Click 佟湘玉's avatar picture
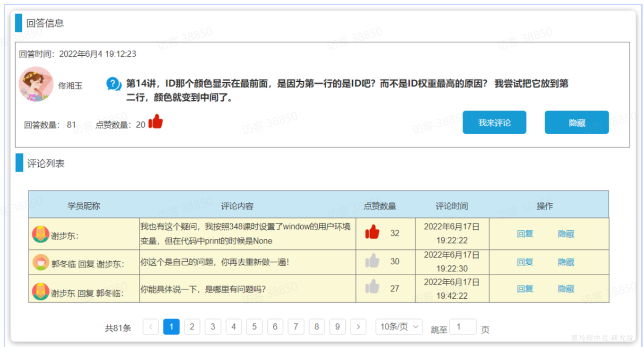This screenshot has width=644, height=347. pos(36,84)
